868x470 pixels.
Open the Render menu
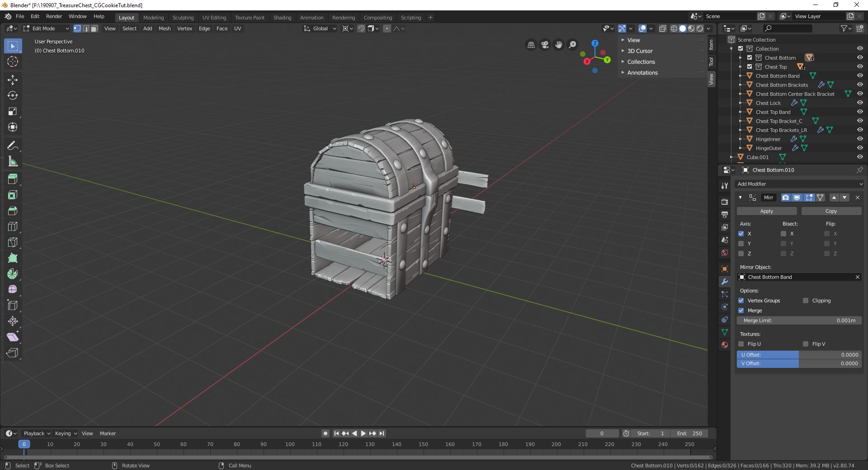click(x=54, y=16)
